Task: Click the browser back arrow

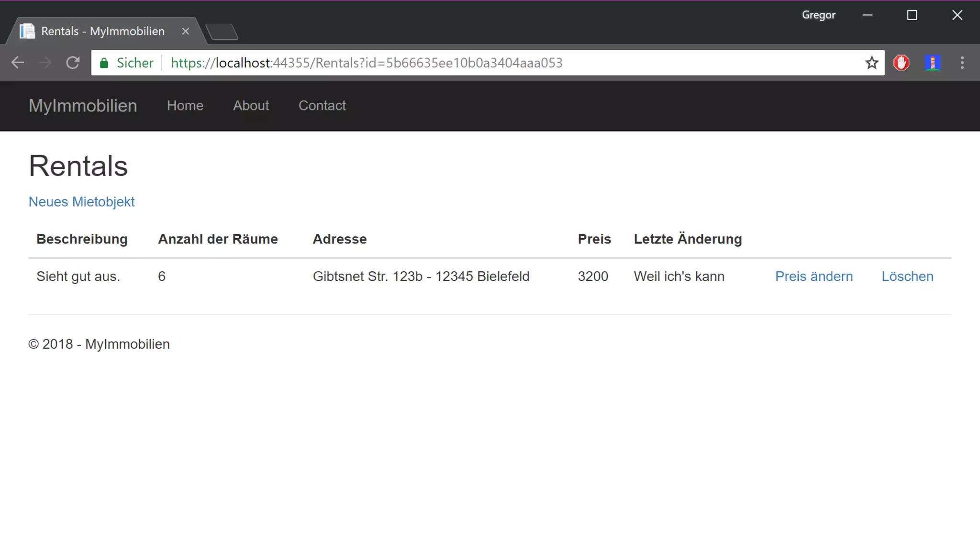Action: pos(18,63)
